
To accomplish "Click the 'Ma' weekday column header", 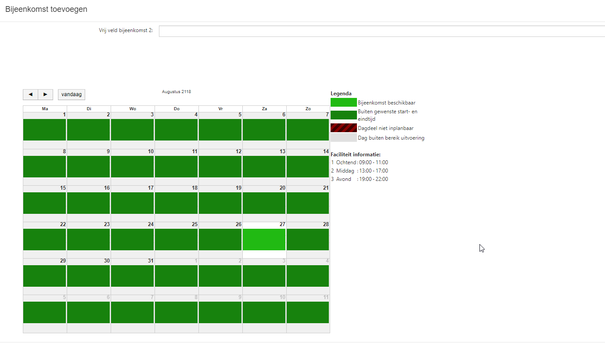I will click(x=45, y=108).
